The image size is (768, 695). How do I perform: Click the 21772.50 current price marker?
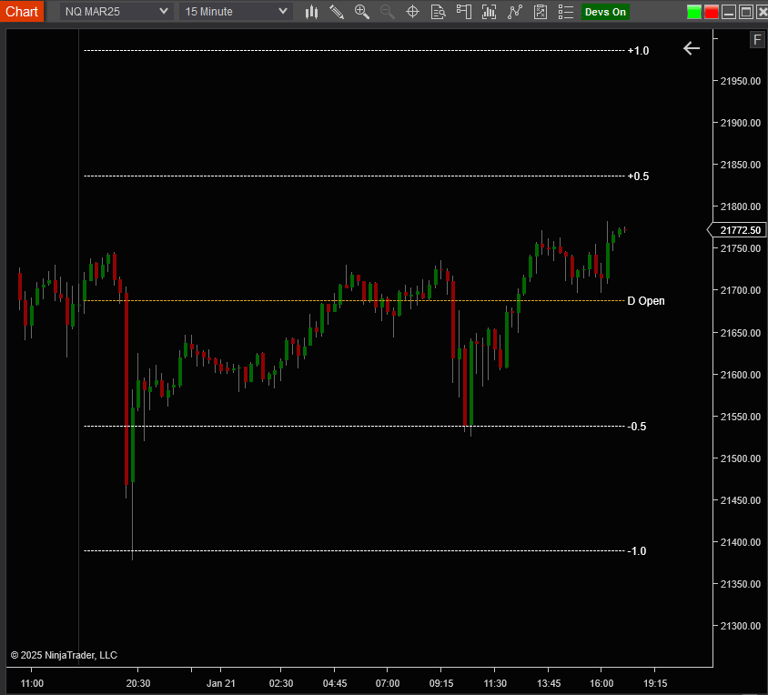(x=738, y=230)
